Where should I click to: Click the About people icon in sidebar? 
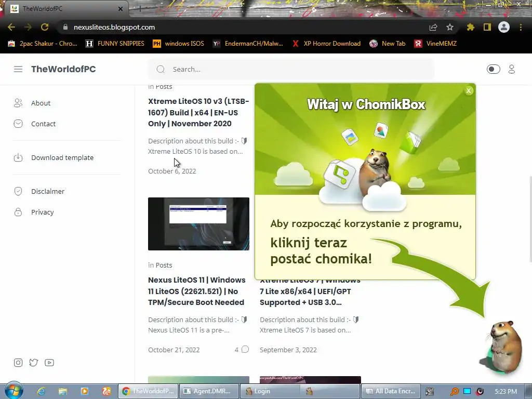click(x=18, y=103)
